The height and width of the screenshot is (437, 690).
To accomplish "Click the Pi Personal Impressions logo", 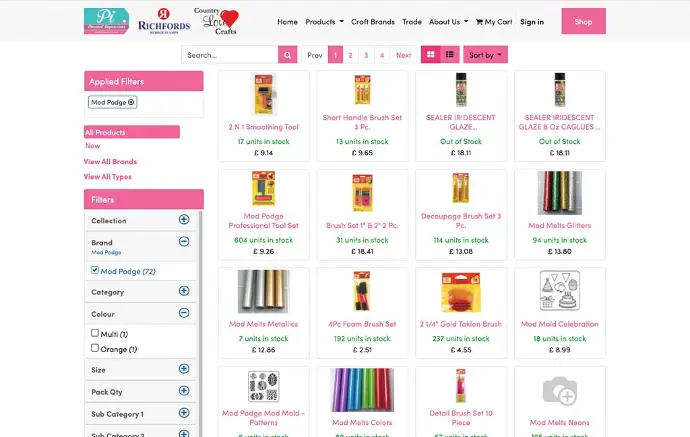I will click(106, 21).
